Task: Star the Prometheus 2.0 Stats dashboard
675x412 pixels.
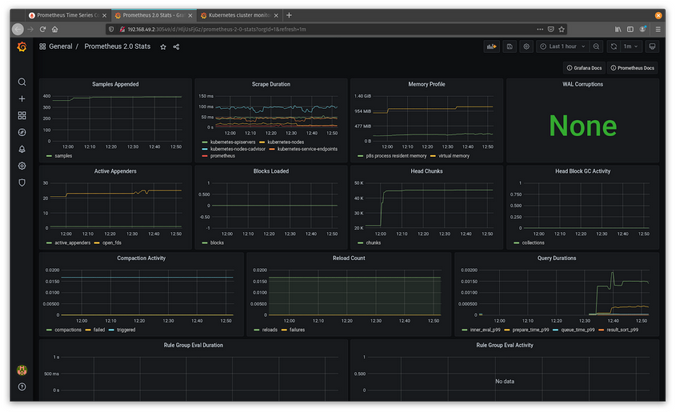Action: pos(163,47)
